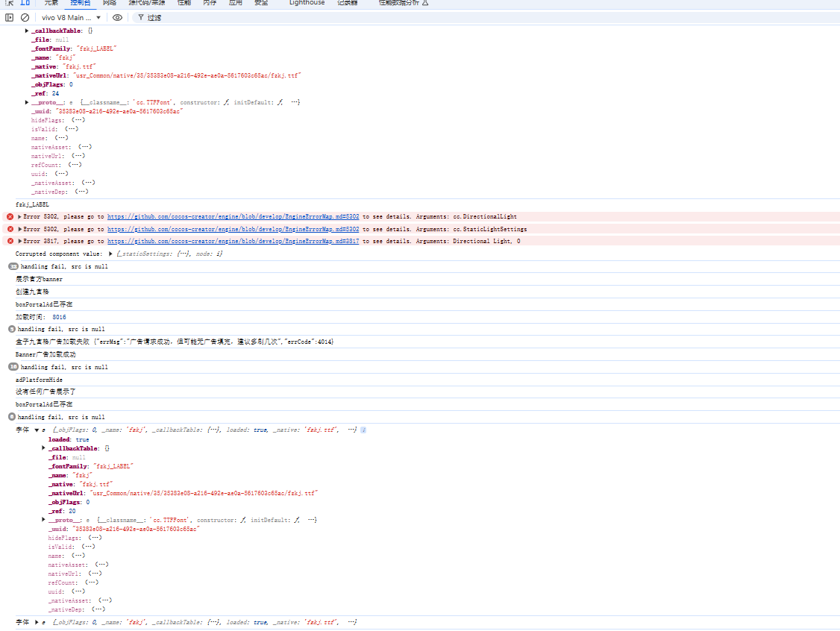Open the 源代码/来源 tab
The image size is (840, 631).
click(147, 3)
